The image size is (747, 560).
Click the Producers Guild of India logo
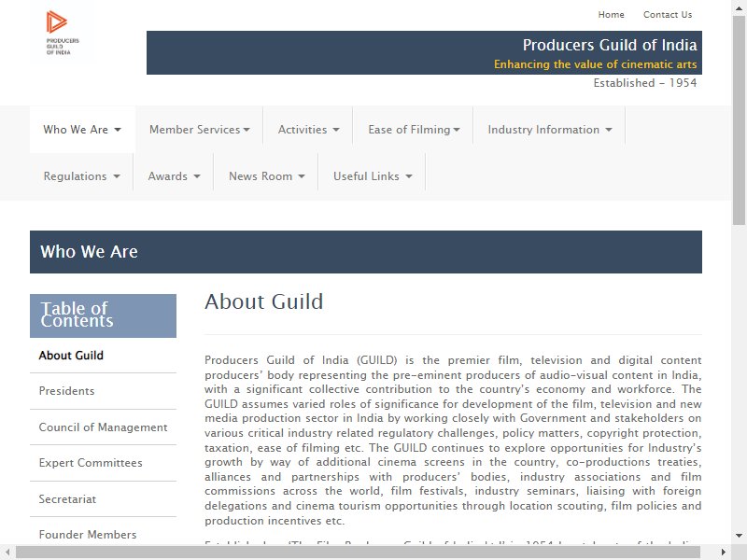point(62,33)
